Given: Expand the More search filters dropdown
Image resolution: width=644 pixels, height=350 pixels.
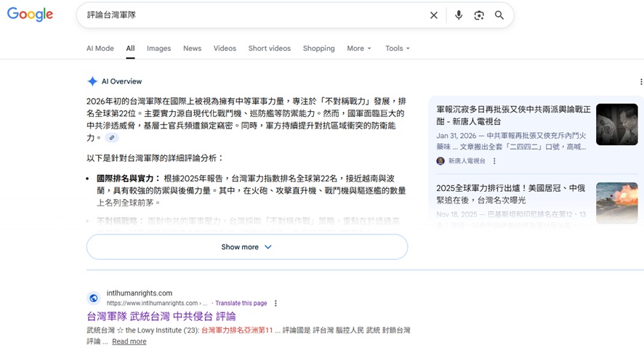Looking at the screenshot, I should click(x=358, y=49).
